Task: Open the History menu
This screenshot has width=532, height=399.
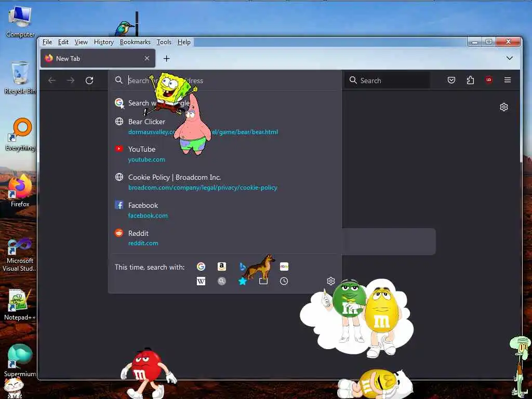Action: (103, 42)
